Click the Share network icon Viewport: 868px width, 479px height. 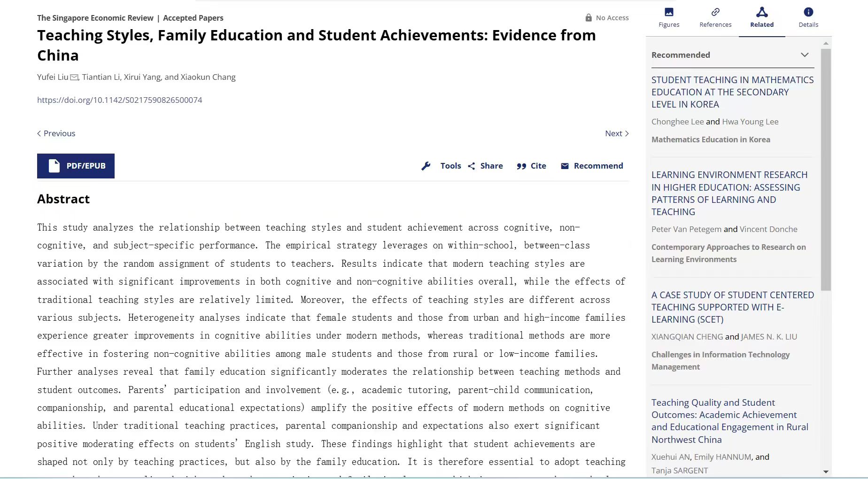click(x=472, y=166)
